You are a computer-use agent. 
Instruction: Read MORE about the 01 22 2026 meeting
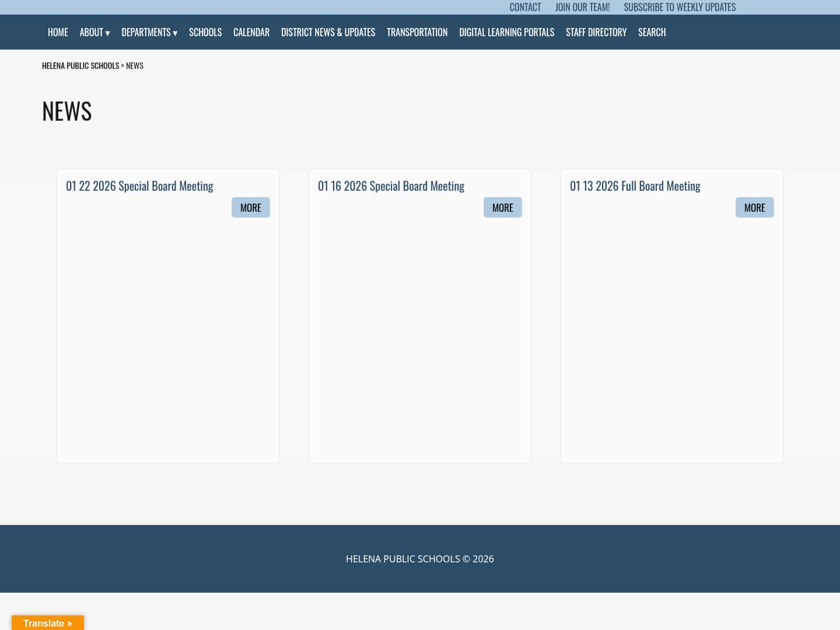click(250, 207)
